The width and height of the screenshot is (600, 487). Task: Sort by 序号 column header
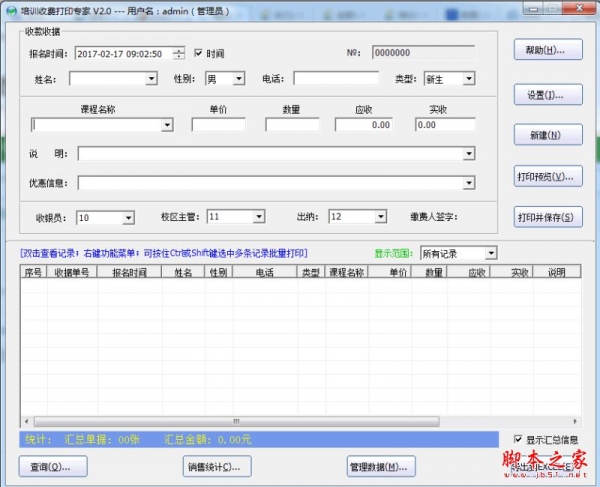click(34, 272)
